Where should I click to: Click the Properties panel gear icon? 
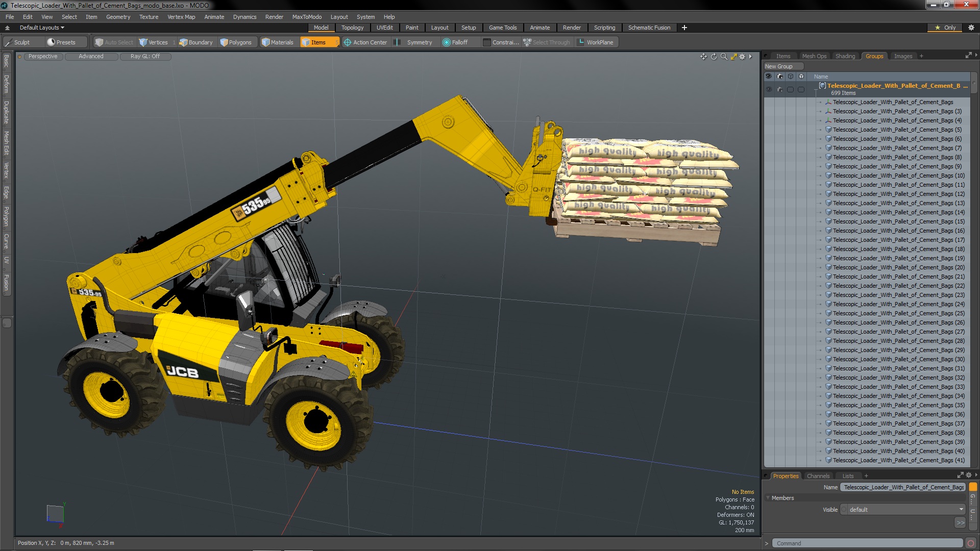pyautogui.click(x=969, y=475)
